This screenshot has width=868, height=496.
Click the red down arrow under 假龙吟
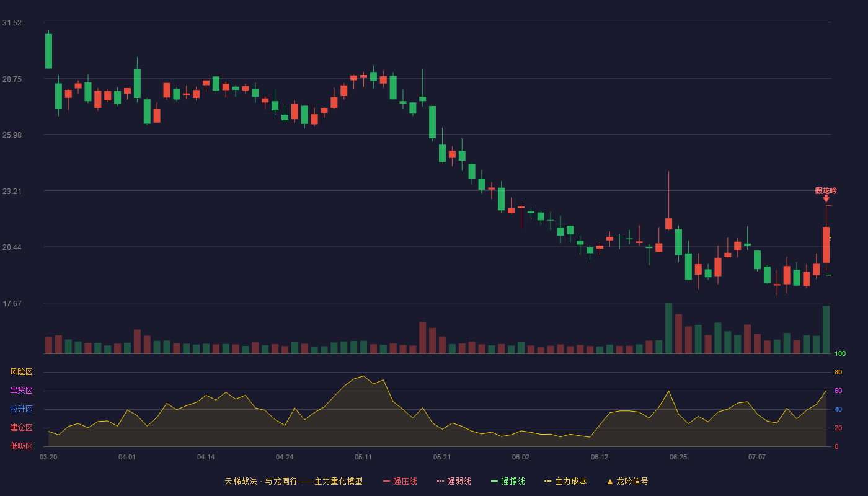pyautogui.click(x=826, y=198)
